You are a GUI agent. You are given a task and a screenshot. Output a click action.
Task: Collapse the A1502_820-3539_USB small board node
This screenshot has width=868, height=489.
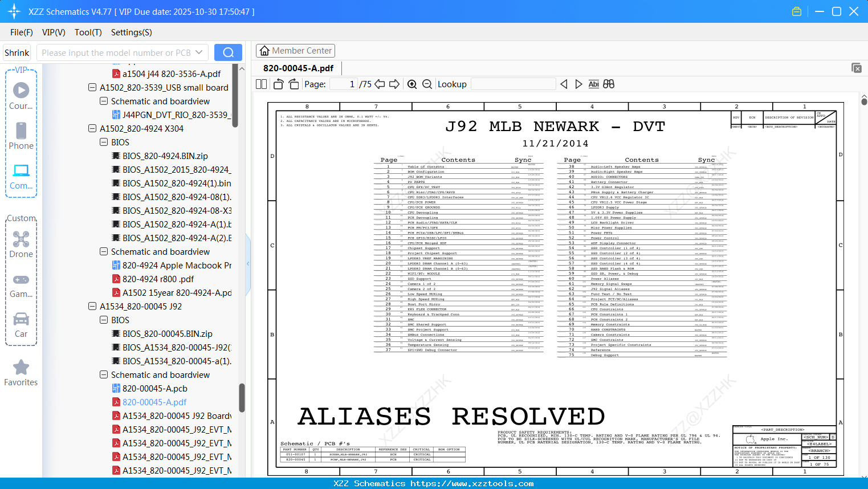pyautogui.click(x=92, y=87)
